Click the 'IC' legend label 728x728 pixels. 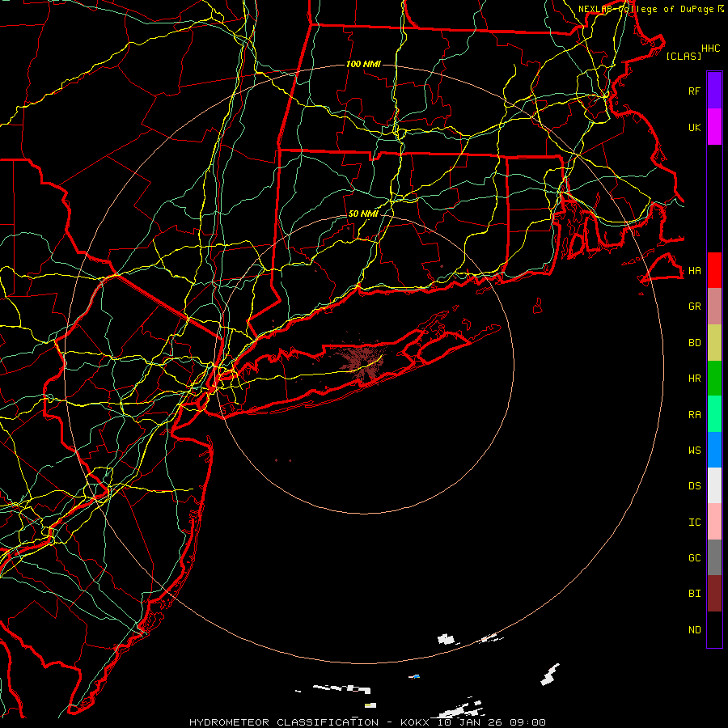[695, 523]
